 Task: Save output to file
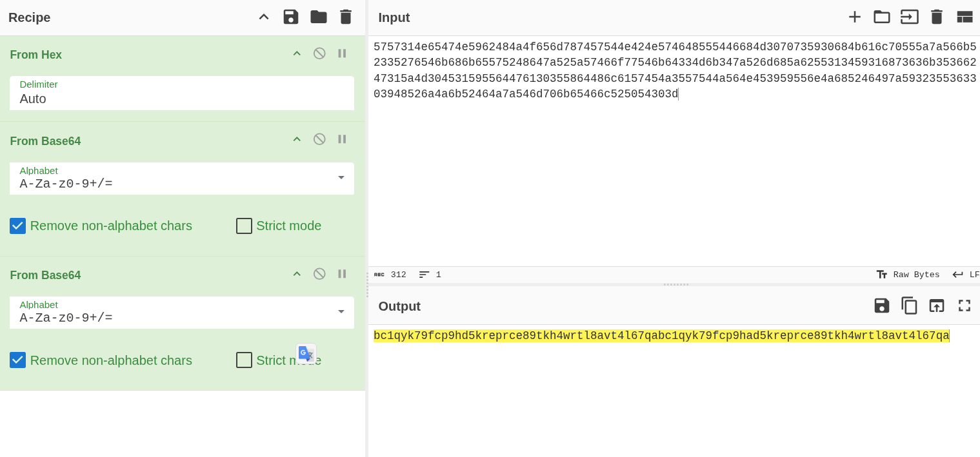tap(881, 306)
